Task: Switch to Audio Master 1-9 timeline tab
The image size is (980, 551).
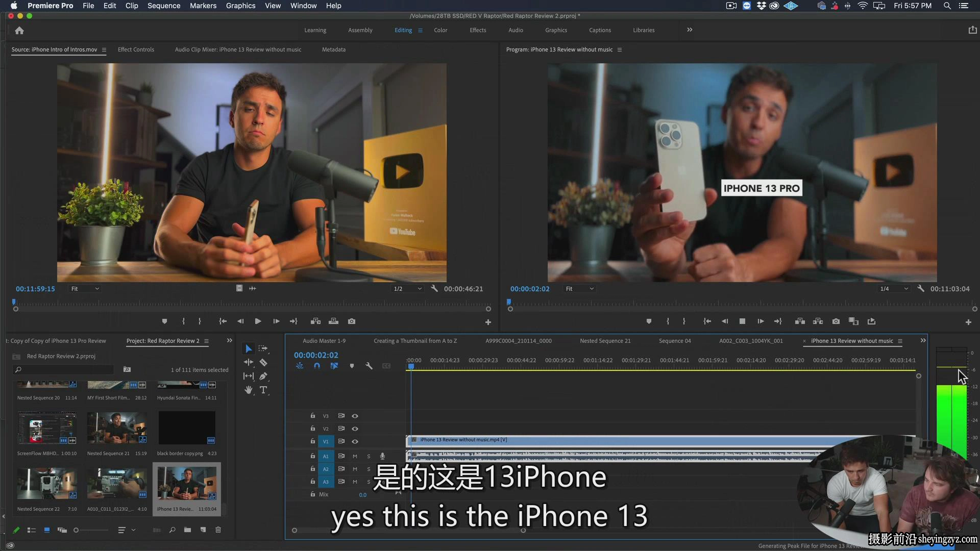Action: [324, 341]
